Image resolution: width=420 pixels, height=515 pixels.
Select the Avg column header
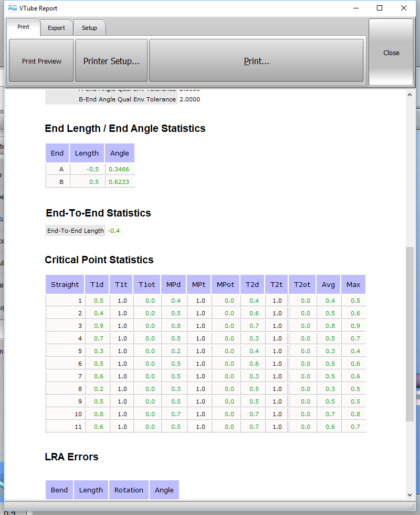(328, 285)
